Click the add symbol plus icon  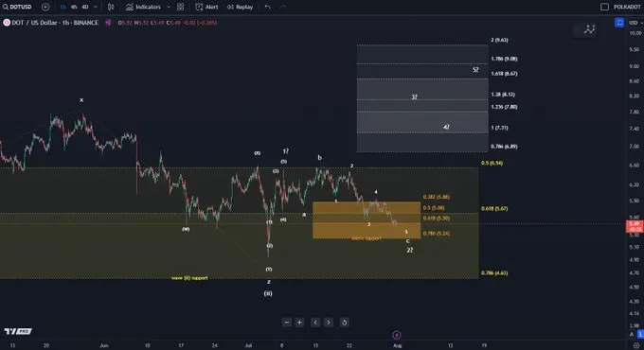(45, 7)
